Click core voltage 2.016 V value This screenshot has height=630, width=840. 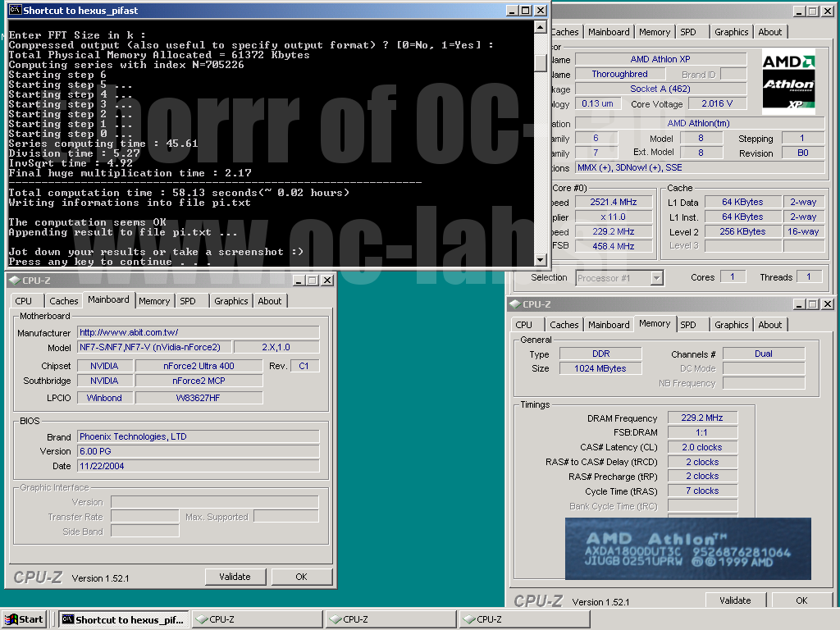tap(717, 103)
